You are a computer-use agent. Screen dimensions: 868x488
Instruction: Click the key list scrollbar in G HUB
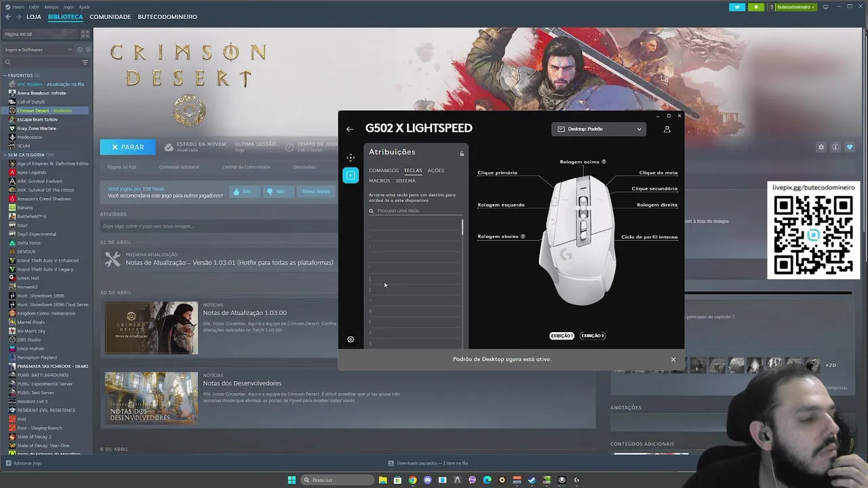(462, 227)
